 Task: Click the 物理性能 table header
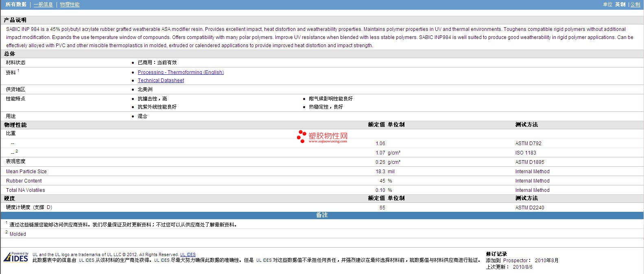pos(15,125)
